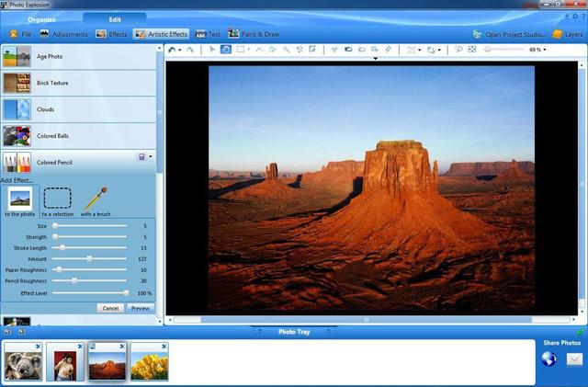Viewport: 588px width, 387px height.
Task: Click the Pencil Roughness slider handle
Action: pos(74,280)
